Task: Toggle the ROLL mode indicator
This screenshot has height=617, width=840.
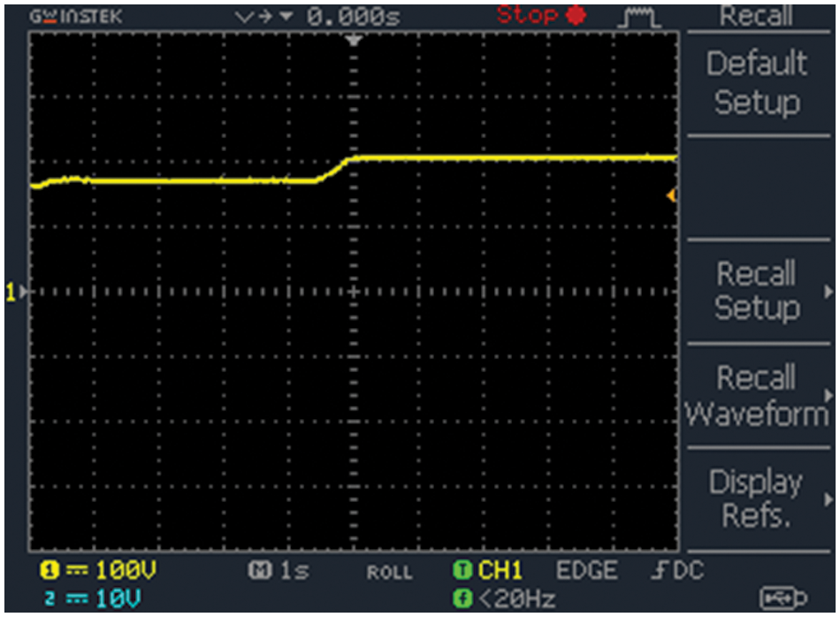Action: pos(389,573)
